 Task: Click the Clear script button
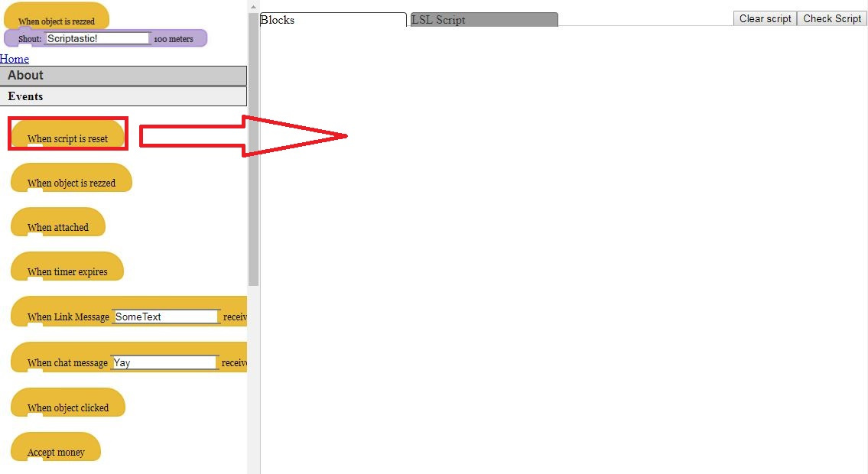point(765,18)
